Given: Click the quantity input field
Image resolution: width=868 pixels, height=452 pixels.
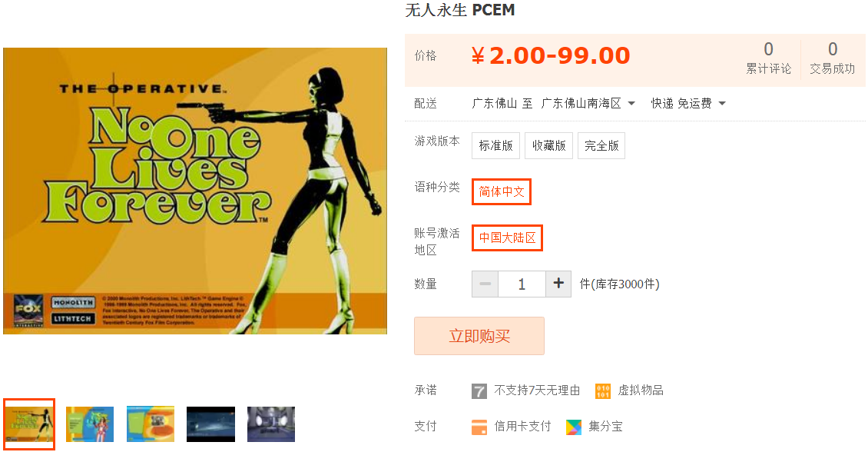Looking at the screenshot, I should click(x=522, y=284).
